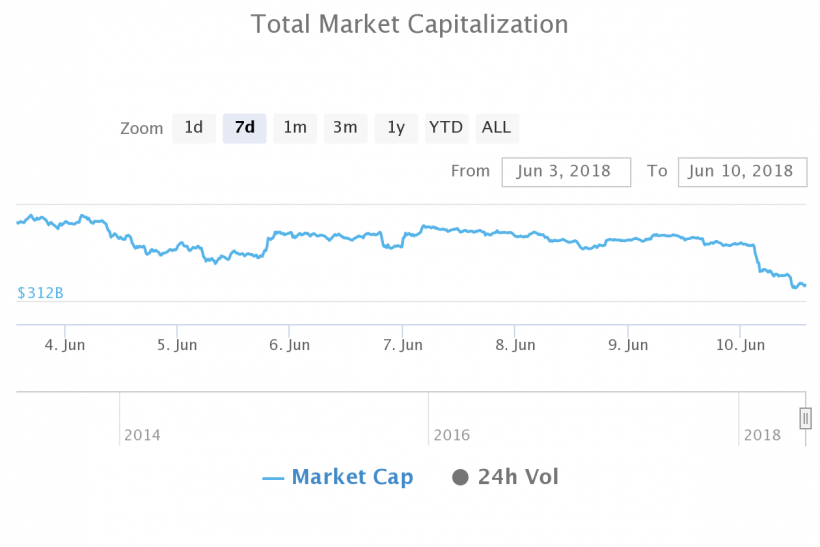Click the From date field

click(566, 171)
